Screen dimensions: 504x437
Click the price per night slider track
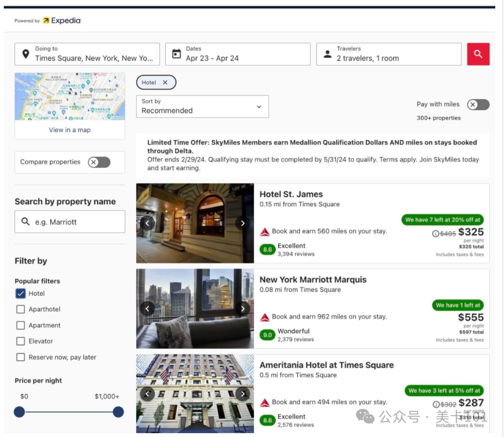pos(69,412)
